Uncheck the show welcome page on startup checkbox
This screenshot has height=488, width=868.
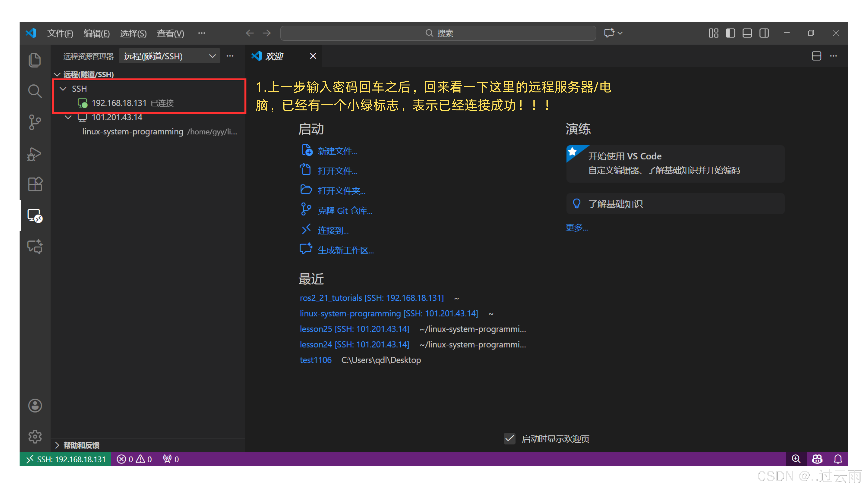pyautogui.click(x=510, y=439)
